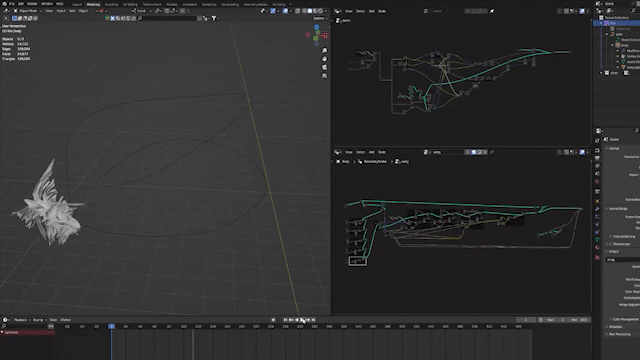Screen dimensions: 640x360
Task: Click 'body' in node editor breadcrumb
Action: 345,162
